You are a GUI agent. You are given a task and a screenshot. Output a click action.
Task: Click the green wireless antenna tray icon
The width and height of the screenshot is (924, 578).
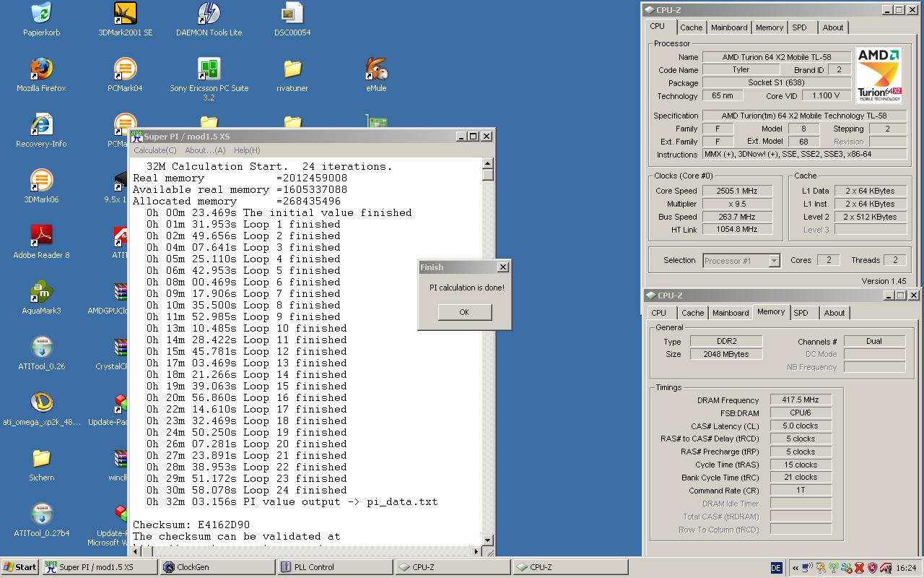(x=833, y=568)
